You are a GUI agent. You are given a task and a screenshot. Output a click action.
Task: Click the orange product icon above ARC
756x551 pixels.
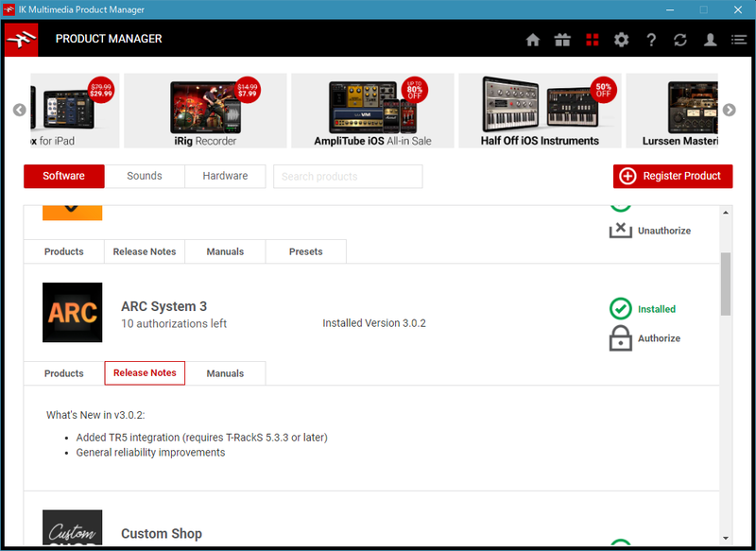click(x=73, y=213)
